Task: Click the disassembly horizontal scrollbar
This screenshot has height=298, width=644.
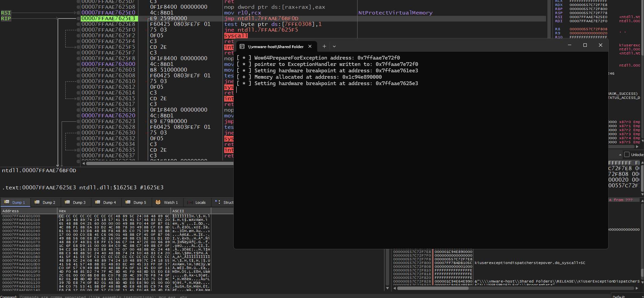Action: click(x=158, y=163)
